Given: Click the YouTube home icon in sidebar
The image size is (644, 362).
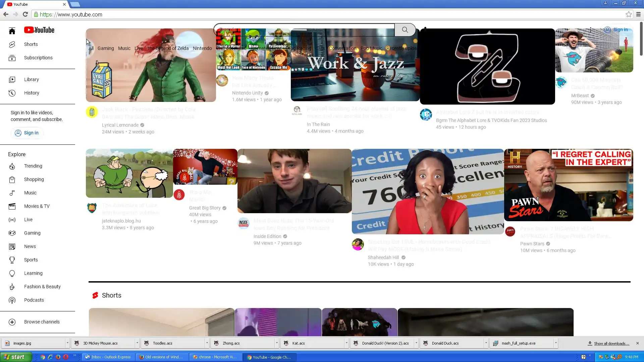Looking at the screenshot, I should click(12, 31).
